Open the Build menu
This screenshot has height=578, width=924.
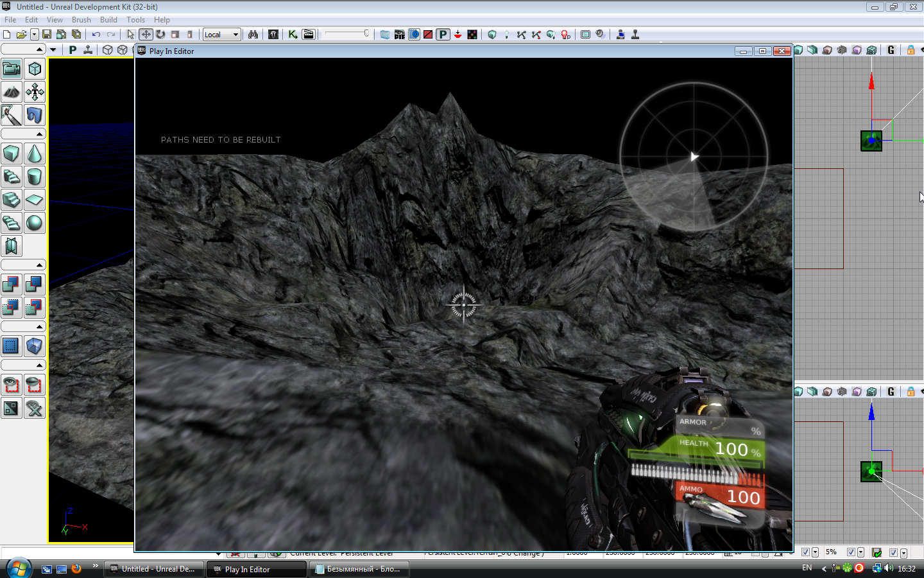pos(108,20)
